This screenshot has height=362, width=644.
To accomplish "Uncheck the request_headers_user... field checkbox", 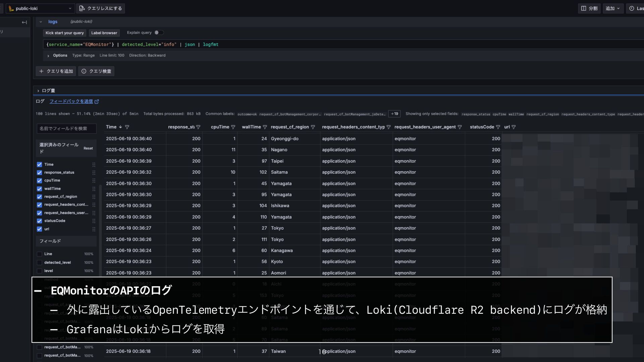I will pos(39,213).
